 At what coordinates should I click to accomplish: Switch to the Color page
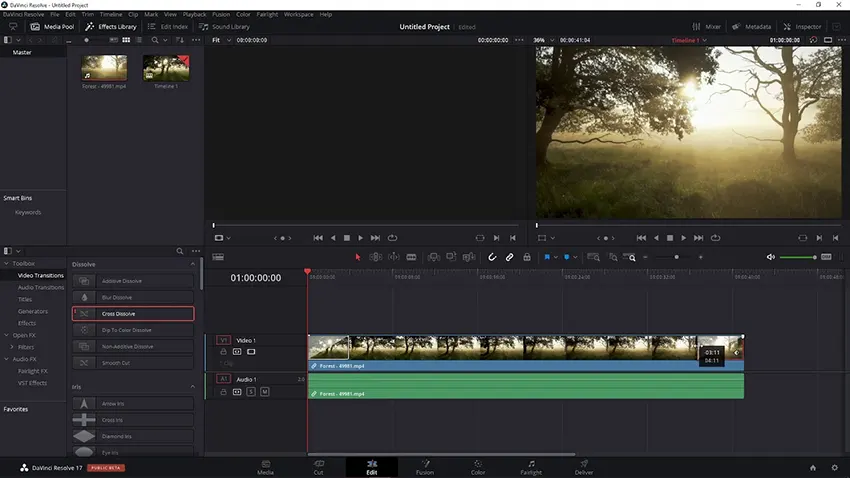[x=478, y=468]
